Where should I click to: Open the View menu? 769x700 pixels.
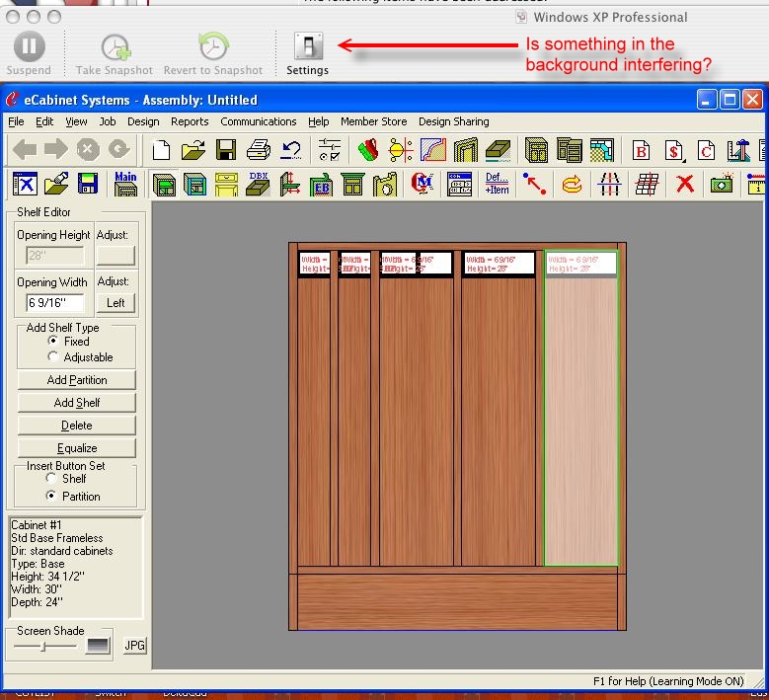coord(76,121)
